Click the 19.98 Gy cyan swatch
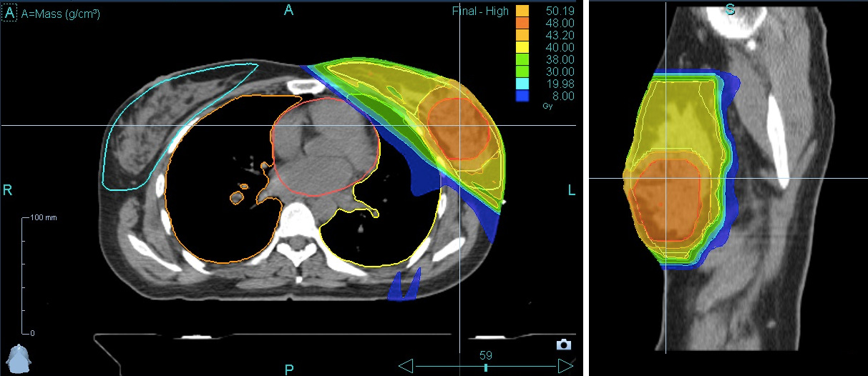Viewport: 868px width, 376px height. [522, 84]
